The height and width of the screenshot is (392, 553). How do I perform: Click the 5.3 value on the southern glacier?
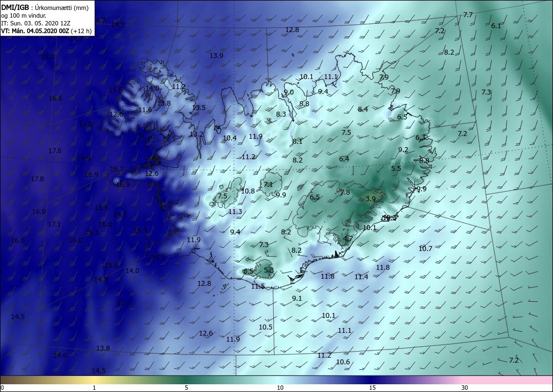269,270
